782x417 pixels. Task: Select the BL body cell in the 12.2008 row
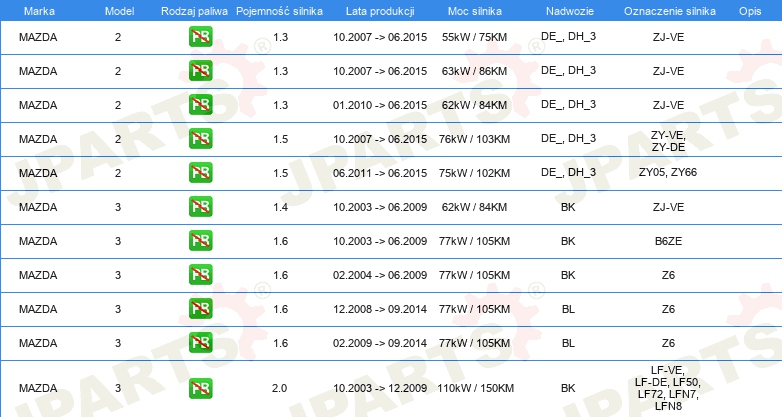(x=568, y=308)
